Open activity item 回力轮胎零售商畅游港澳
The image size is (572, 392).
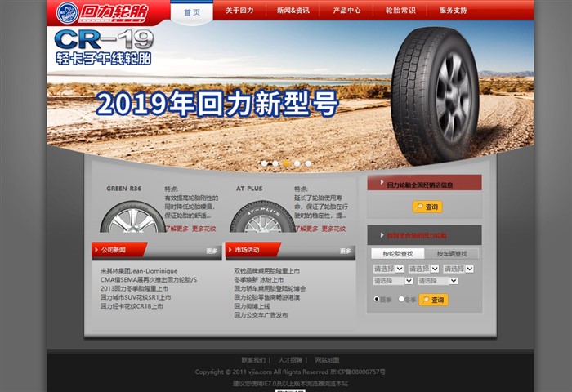(266, 297)
